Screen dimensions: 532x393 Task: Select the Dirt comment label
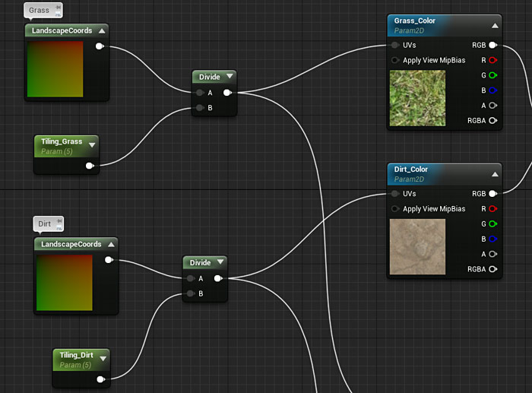(x=45, y=224)
